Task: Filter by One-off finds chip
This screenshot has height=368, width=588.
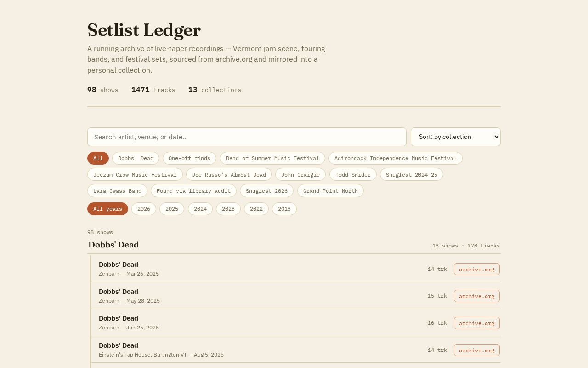Action: pos(189,158)
